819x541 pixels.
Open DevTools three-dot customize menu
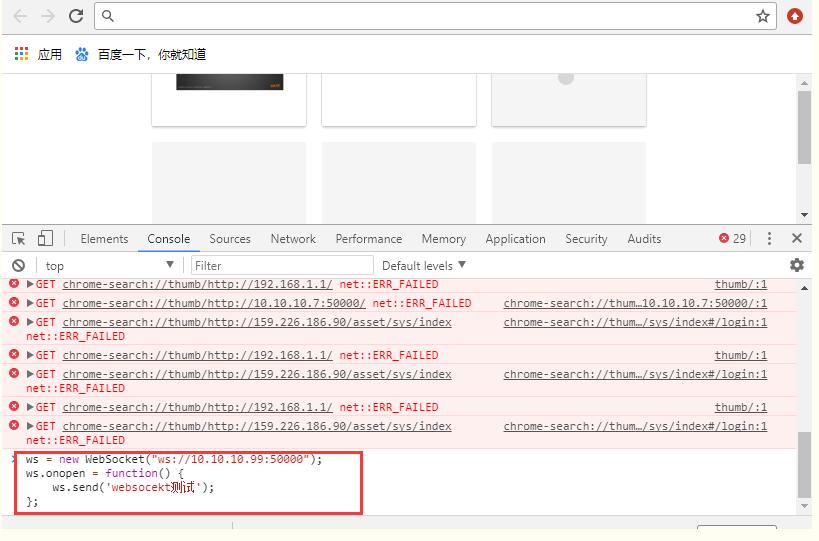coord(769,239)
